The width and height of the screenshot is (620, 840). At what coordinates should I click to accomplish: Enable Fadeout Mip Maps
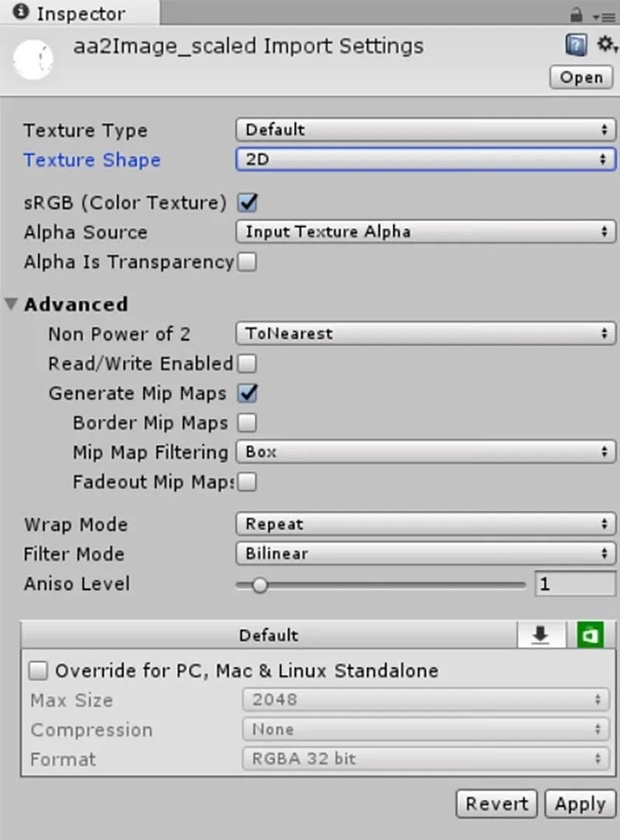click(247, 482)
